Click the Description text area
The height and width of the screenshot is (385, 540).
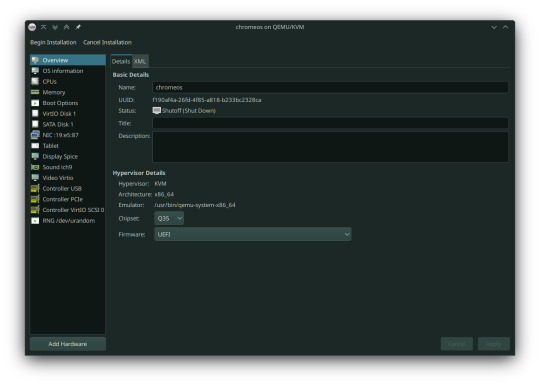point(330,147)
